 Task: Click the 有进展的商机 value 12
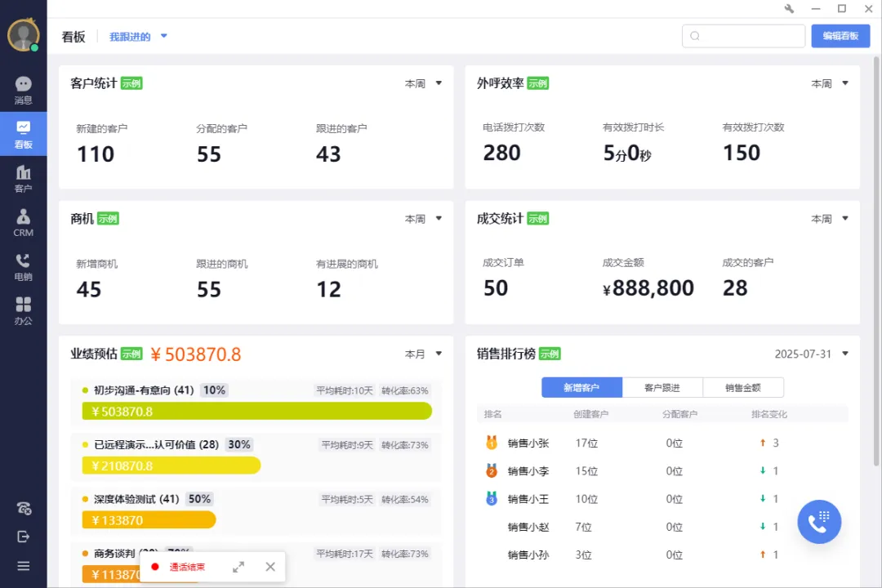click(x=328, y=290)
